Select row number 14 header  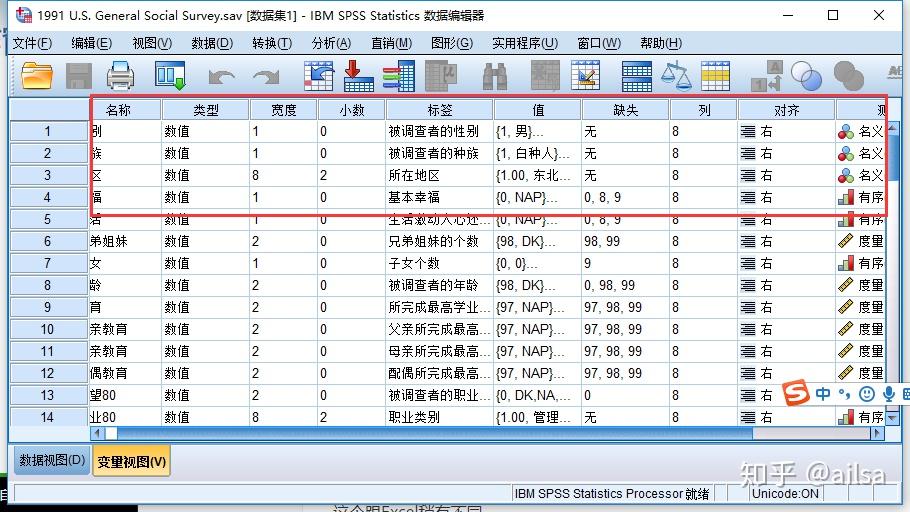(49, 417)
